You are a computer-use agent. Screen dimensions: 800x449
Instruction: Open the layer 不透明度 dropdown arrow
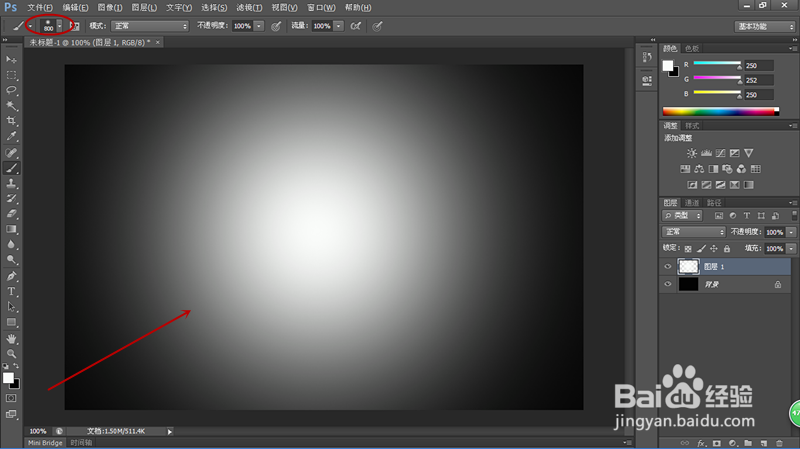click(x=791, y=232)
